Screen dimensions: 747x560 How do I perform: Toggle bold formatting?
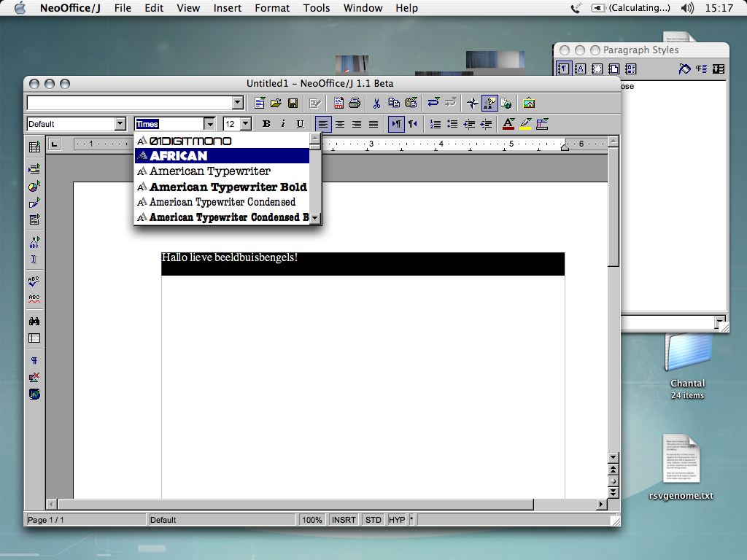click(266, 124)
